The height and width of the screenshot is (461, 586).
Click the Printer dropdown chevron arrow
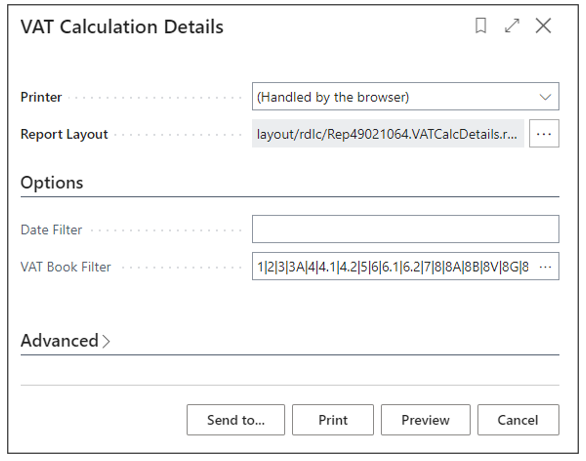tap(545, 97)
